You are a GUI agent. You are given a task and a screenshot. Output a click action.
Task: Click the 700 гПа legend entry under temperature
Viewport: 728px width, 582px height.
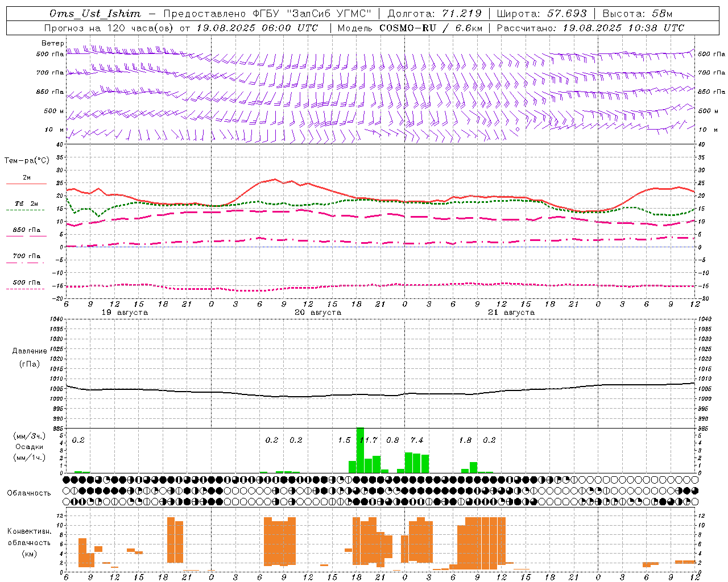[x=26, y=256]
